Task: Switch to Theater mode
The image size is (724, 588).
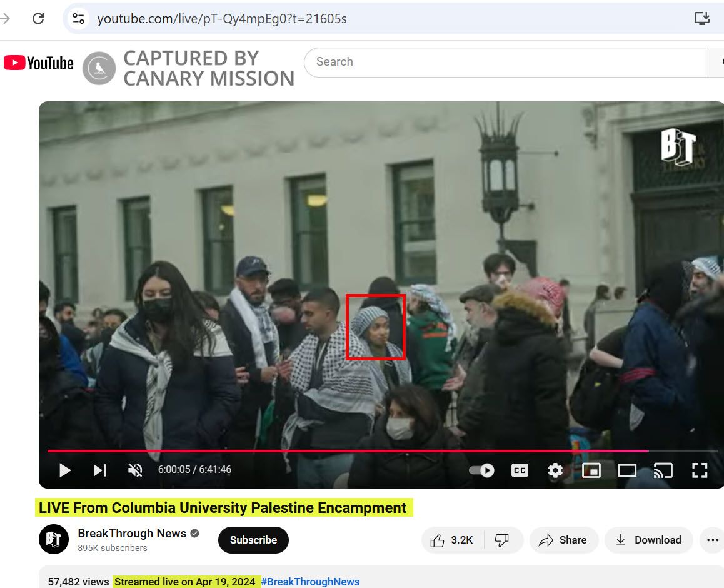Action: click(627, 470)
